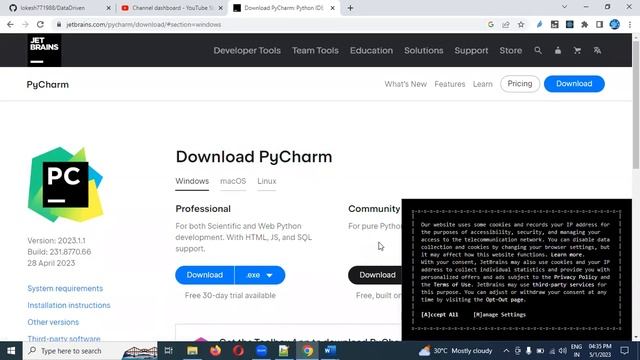
Task: Click the PyCharm PC logo image
Action: (65, 184)
